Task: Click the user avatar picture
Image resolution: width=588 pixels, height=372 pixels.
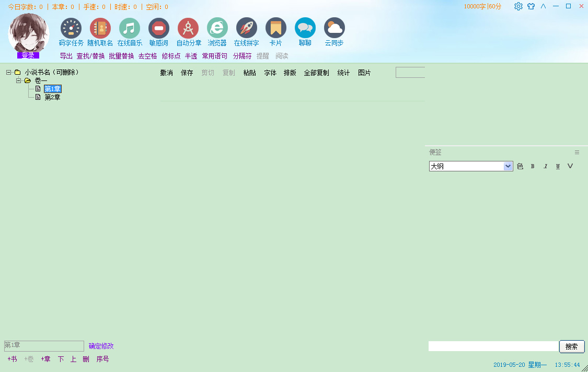Action: [x=29, y=33]
